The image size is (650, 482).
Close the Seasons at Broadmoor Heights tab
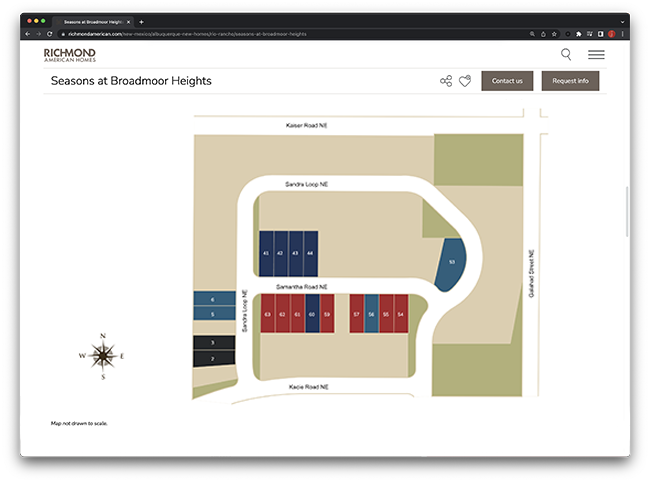point(129,22)
